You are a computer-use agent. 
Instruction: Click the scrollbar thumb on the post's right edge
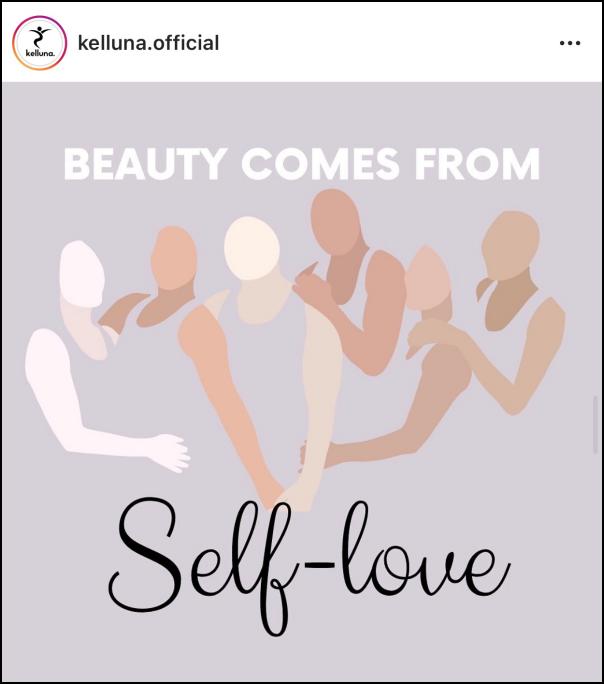[x=595, y=424]
